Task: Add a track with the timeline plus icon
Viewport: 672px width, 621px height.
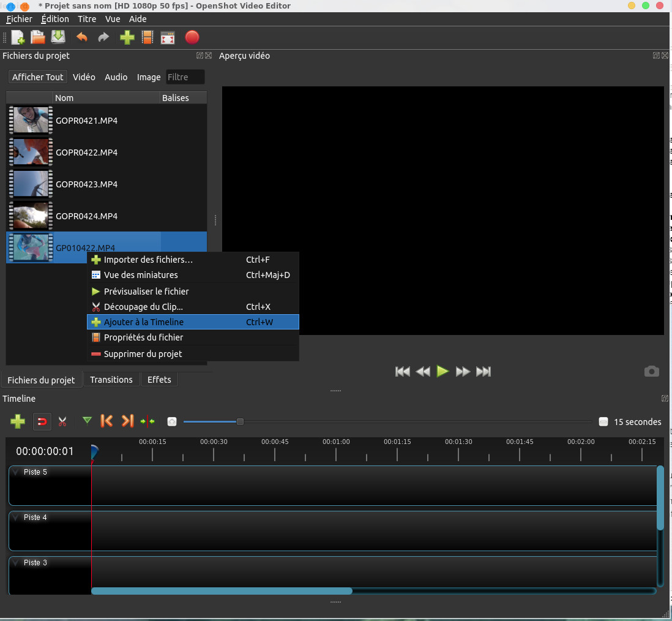Action: (x=18, y=421)
